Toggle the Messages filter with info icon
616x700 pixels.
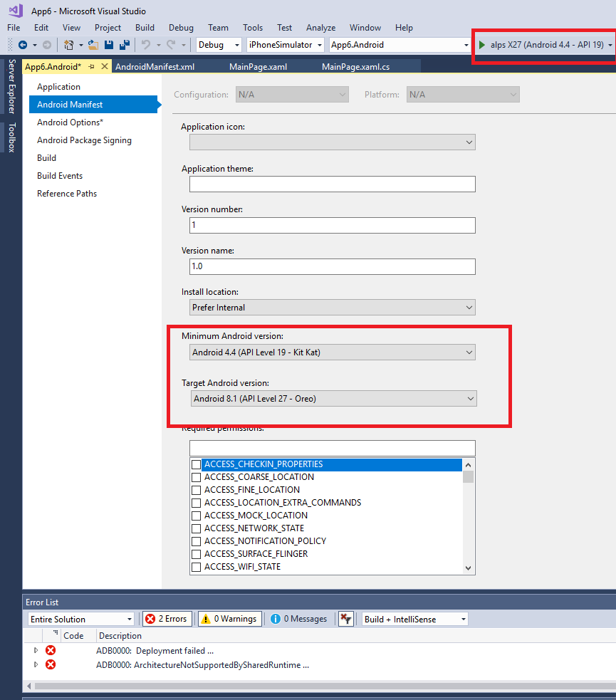[x=299, y=619]
